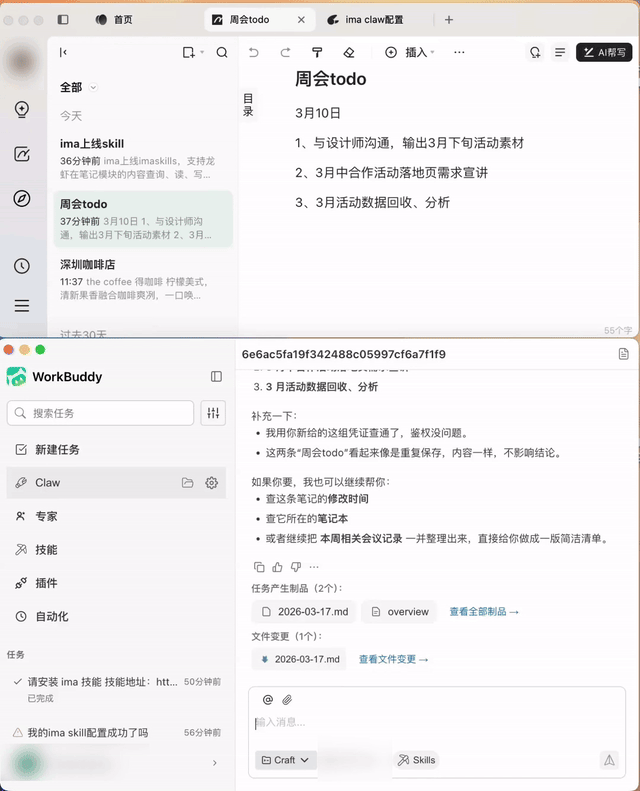Focus the 输入消息 message input
Image resolution: width=640 pixels, height=791 pixels.
coord(437,723)
